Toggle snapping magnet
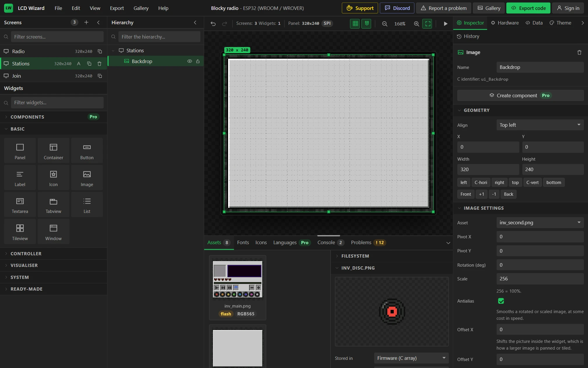 tap(366, 23)
